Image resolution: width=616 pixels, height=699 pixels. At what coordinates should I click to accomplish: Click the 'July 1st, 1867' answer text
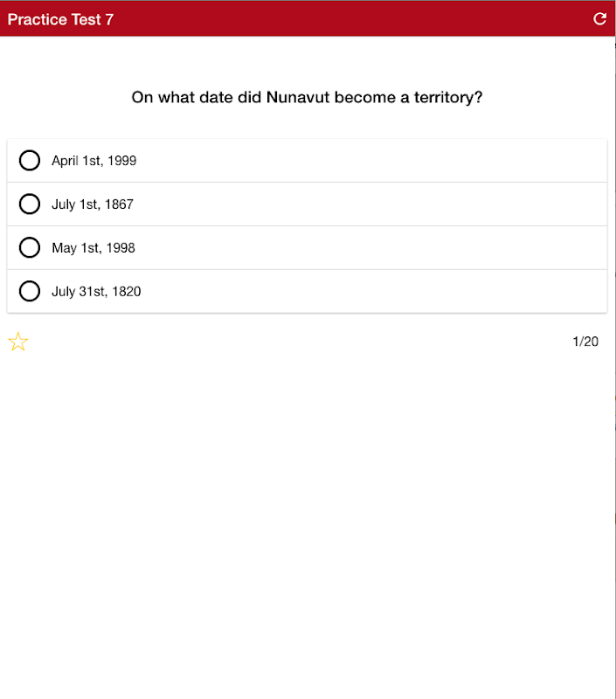(93, 204)
